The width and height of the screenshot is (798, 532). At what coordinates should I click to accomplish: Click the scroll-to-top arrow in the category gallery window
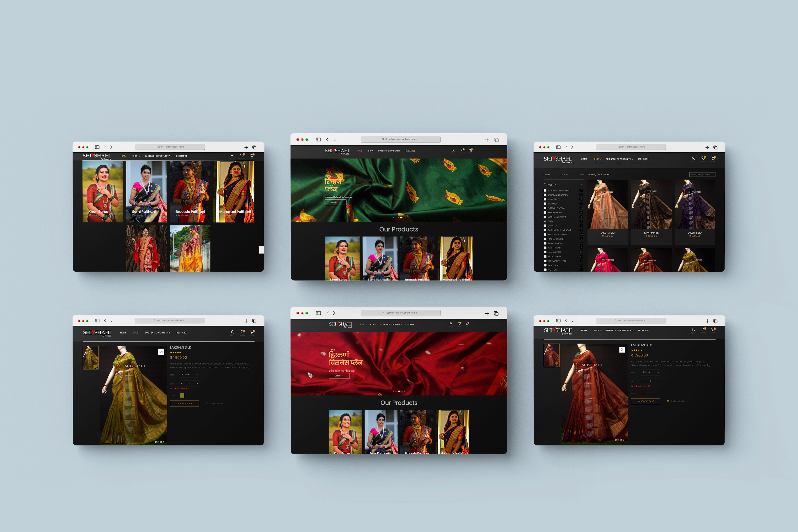tap(262, 250)
